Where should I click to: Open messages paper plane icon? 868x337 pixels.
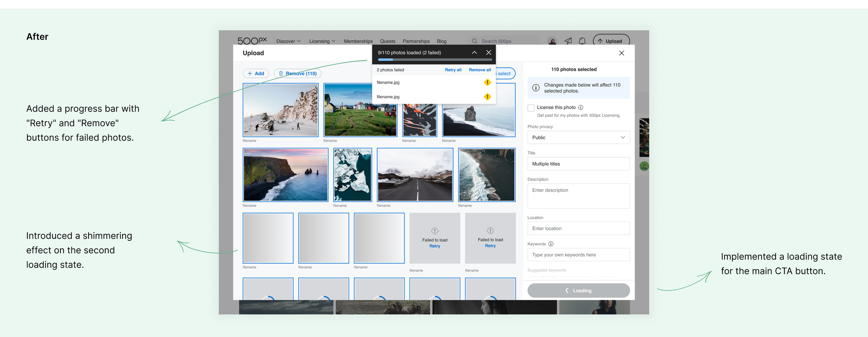coord(568,41)
